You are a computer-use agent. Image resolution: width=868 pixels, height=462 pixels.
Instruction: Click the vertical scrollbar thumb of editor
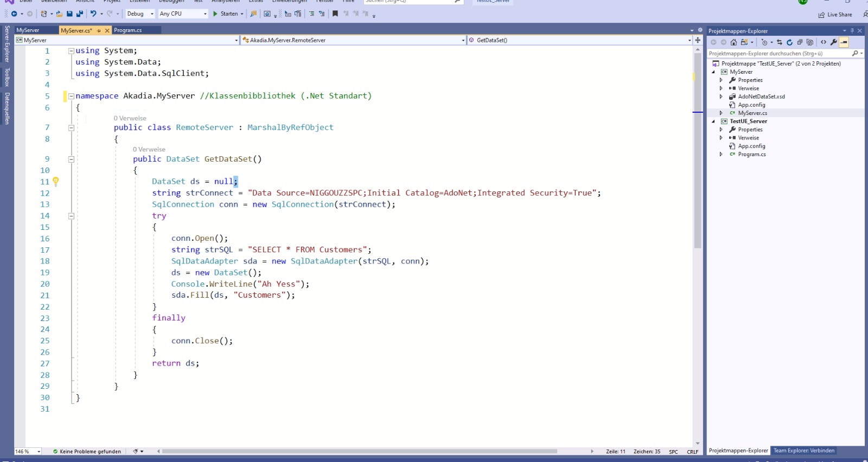tap(698, 151)
